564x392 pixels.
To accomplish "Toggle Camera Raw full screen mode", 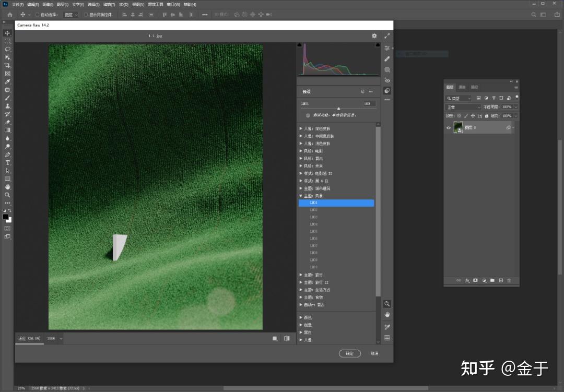I will (x=387, y=36).
